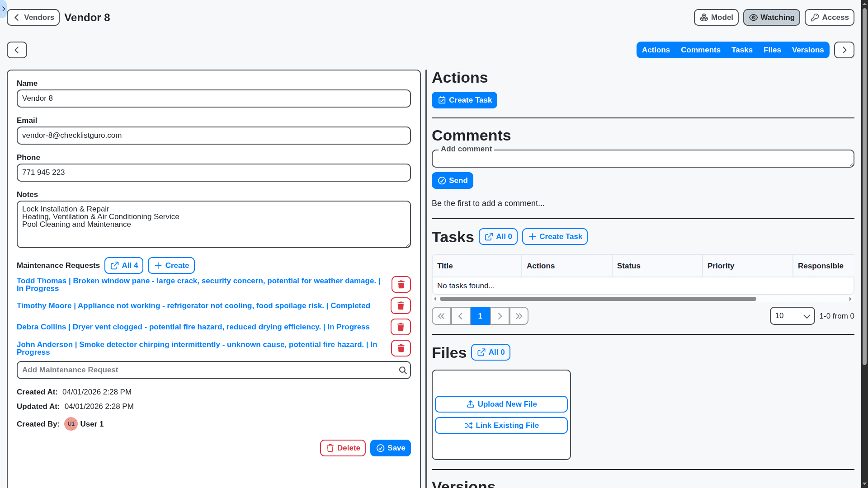Expand the collapsed sidebar chevron at top-left
Viewport: 868px width, 488px height.
[x=4, y=9]
